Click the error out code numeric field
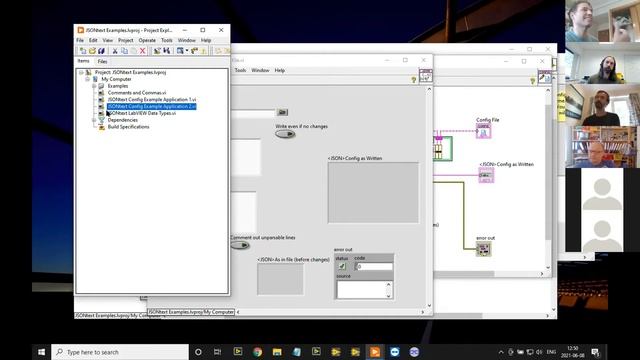This screenshot has width=640, height=360. click(374, 267)
